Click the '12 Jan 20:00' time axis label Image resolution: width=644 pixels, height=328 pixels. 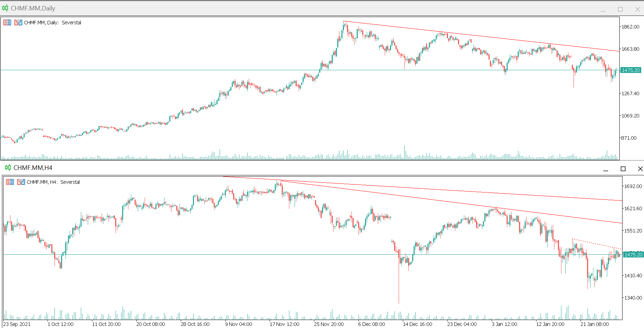coord(550,324)
